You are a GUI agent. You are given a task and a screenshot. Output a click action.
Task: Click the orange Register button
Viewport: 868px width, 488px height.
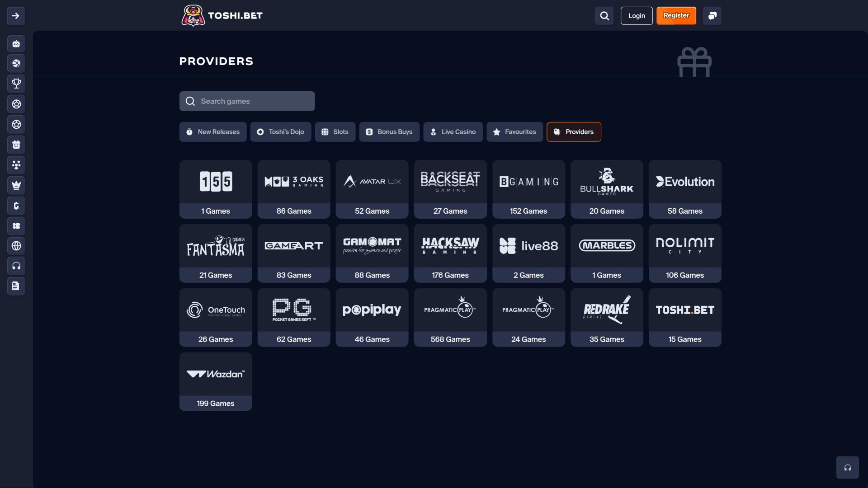[676, 16]
